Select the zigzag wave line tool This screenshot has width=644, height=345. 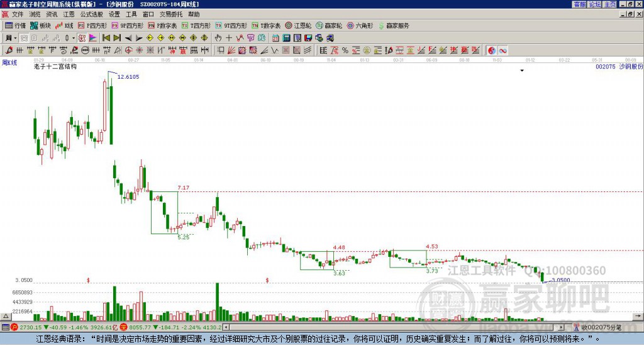point(275,50)
